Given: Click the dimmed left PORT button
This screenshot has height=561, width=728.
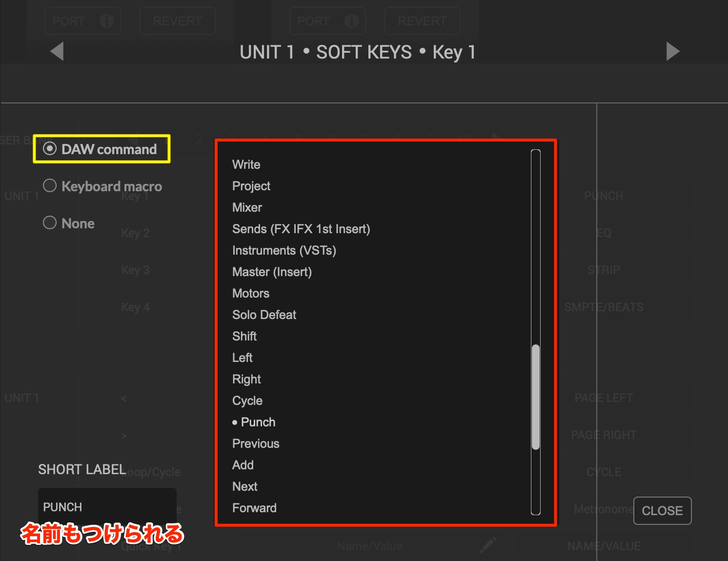Looking at the screenshot, I should click(82, 21).
